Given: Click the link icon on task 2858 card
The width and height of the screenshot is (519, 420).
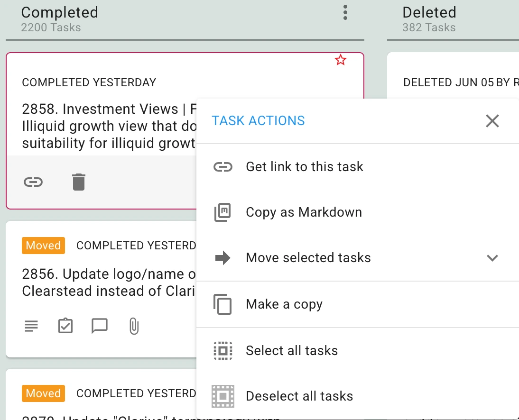Looking at the screenshot, I should [33, 182].
